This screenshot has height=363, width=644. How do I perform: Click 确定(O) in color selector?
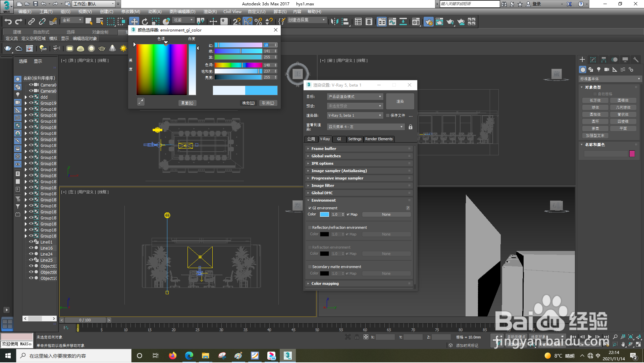249,103
